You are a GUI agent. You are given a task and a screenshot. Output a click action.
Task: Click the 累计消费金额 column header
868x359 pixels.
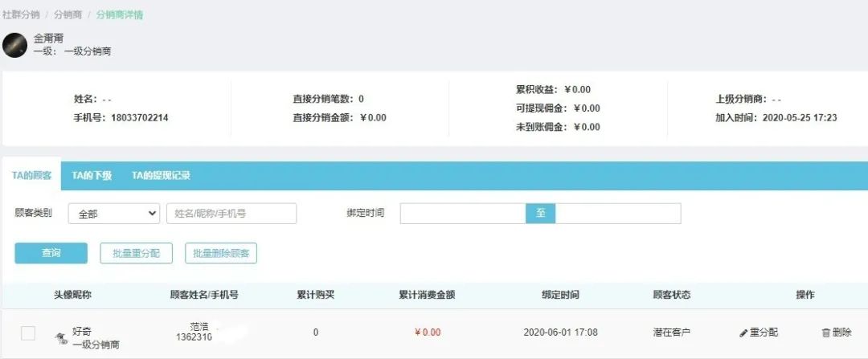point(427,295)
